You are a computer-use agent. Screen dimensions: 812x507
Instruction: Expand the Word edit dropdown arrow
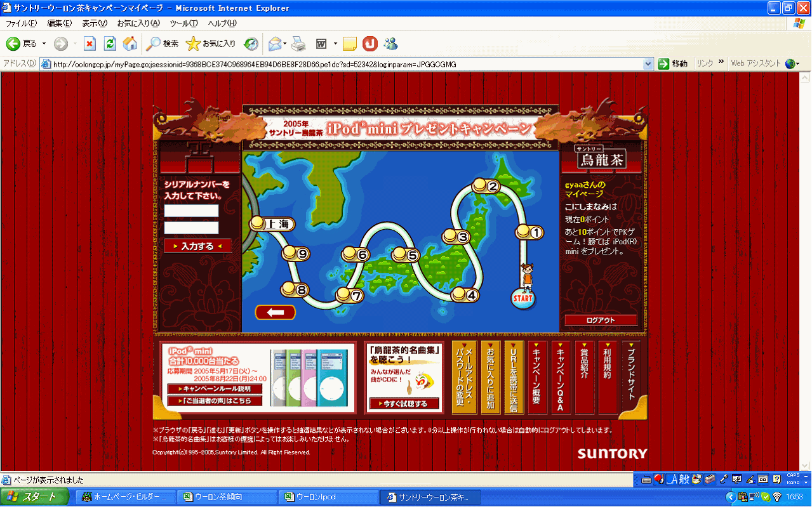click(x=335, y=44)
